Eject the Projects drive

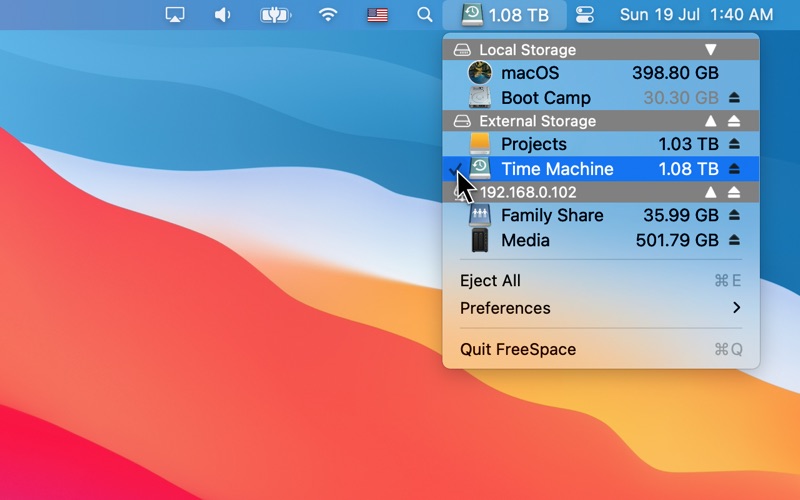734,144
